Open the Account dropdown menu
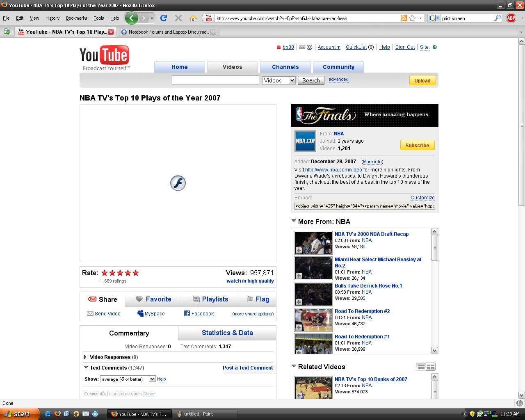525x420 pixels. (329, 47)
